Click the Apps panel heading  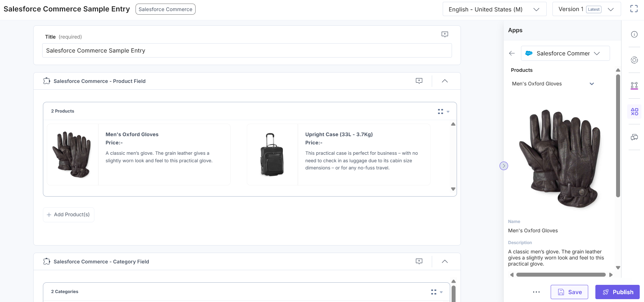[x=515, y=30]
